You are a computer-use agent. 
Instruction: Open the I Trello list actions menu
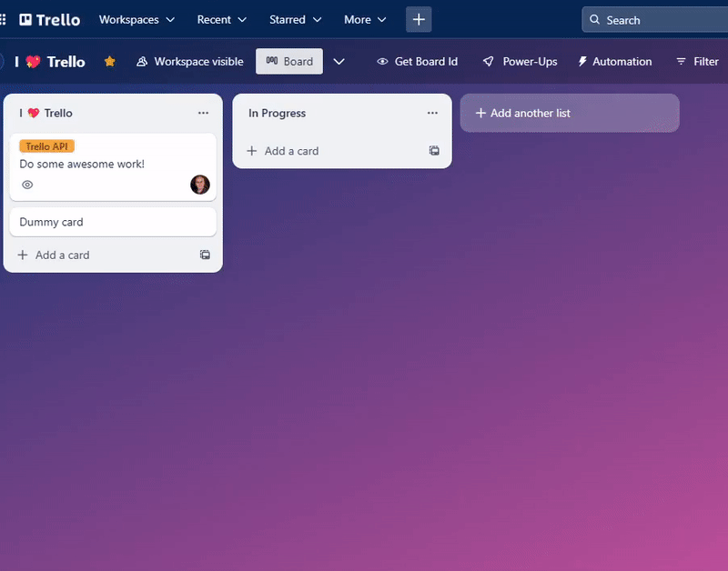point(203,113)
